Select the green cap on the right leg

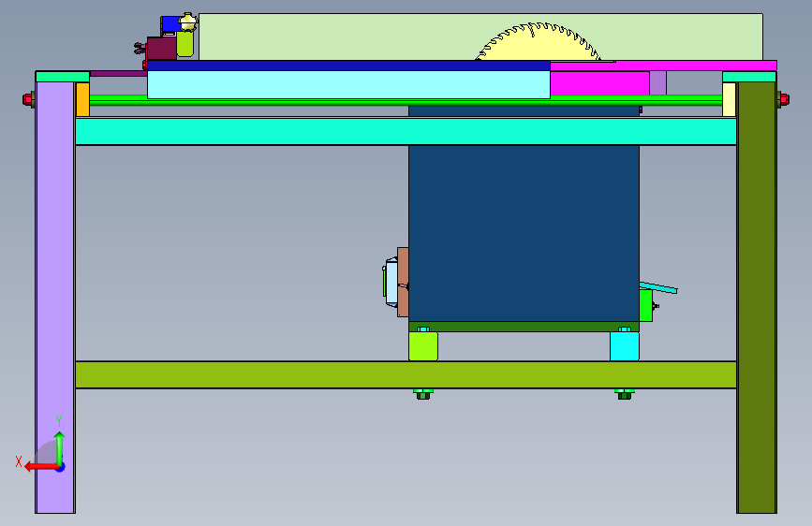tap(749, 77)
